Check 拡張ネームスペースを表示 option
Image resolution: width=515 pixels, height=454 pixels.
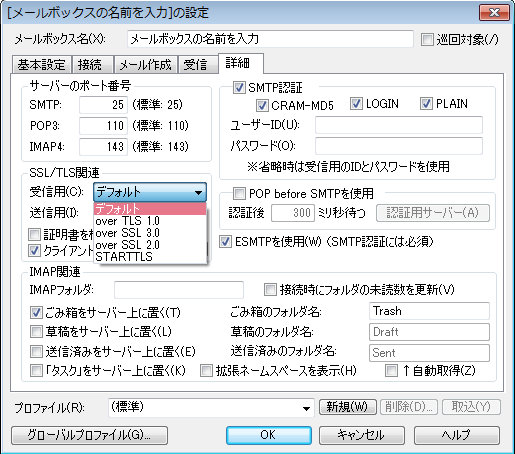(x=206, y=370)
